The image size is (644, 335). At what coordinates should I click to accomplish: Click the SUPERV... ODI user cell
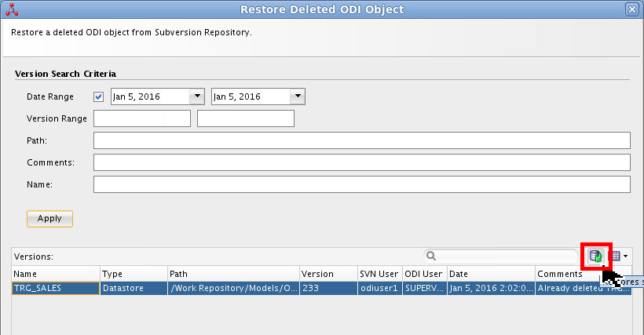[x=425, y=288]
